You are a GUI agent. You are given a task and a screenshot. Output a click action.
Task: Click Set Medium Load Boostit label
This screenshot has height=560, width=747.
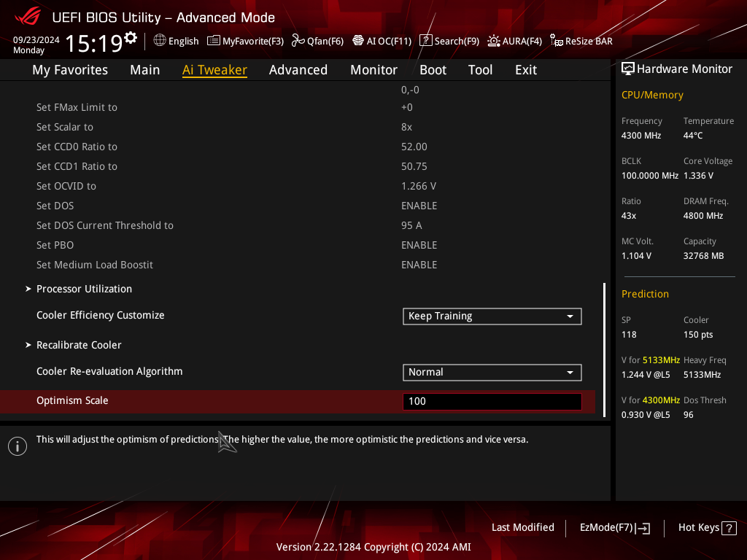point(95,265)
